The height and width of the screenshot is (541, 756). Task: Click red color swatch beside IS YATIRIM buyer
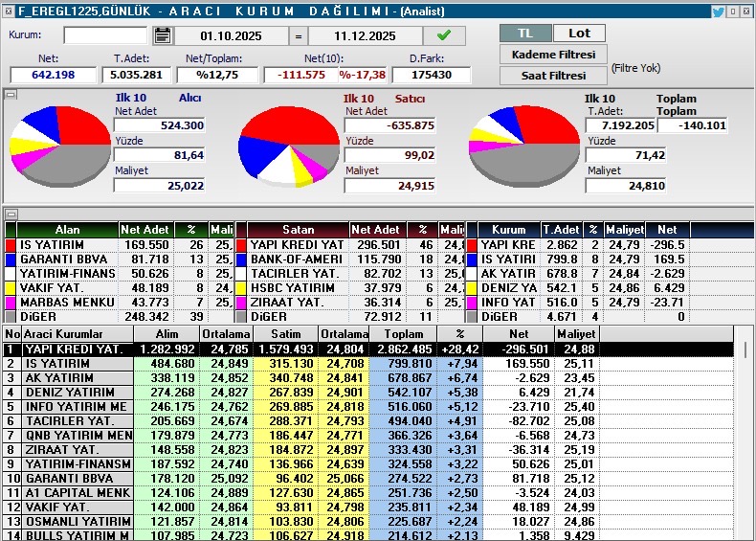click(x=11, y=245)
